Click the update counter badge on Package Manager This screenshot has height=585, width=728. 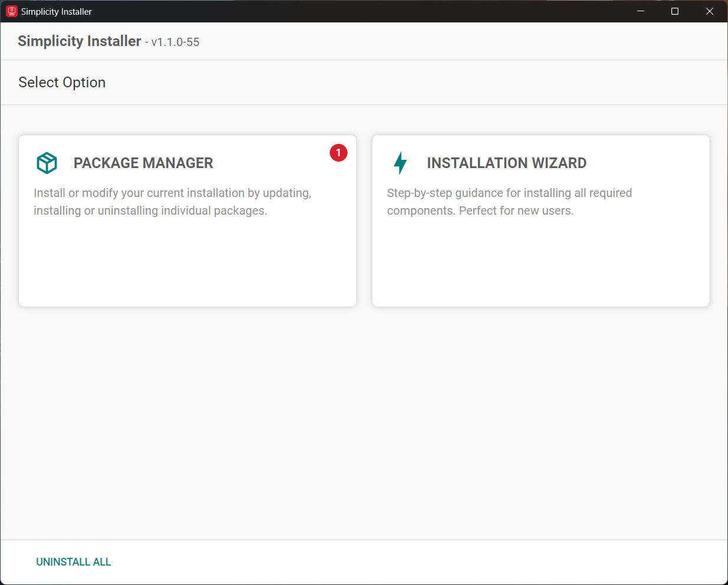(x=338, y=153)
